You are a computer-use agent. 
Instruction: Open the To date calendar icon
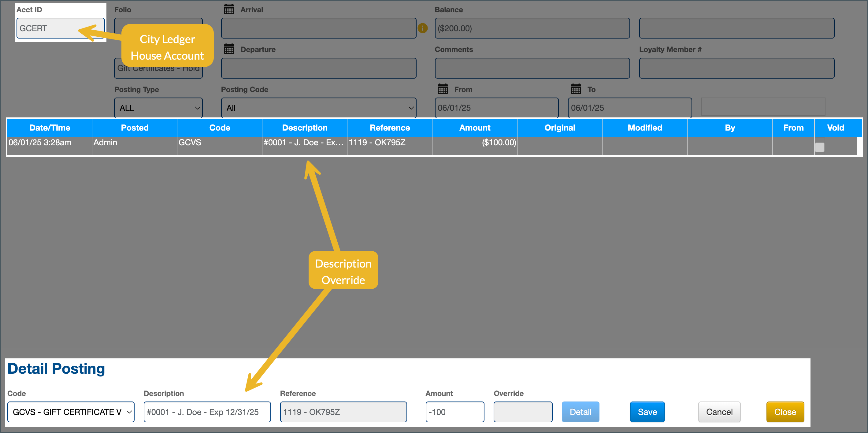(576, 89)
